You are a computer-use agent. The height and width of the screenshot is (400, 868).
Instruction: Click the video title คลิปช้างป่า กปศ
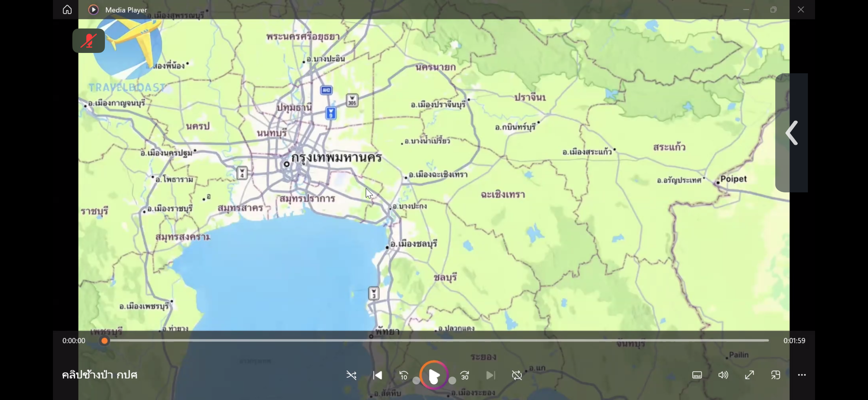coord(100,375)
